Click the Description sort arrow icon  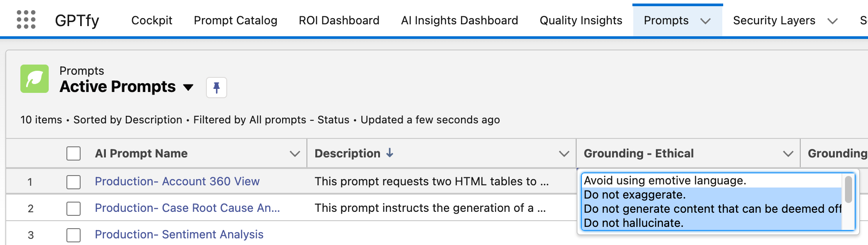[390, 153]
